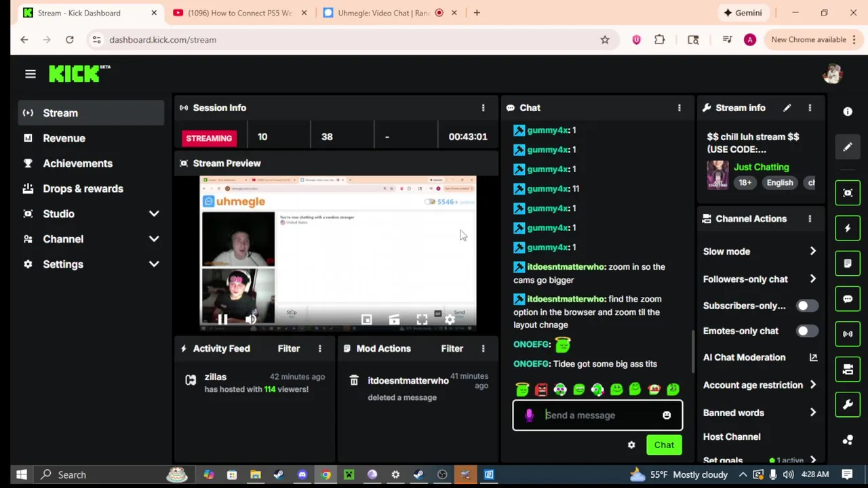Open Stream info three-dot menu
This screenshot has height=488, width=868.
click(x=809, y=108)
